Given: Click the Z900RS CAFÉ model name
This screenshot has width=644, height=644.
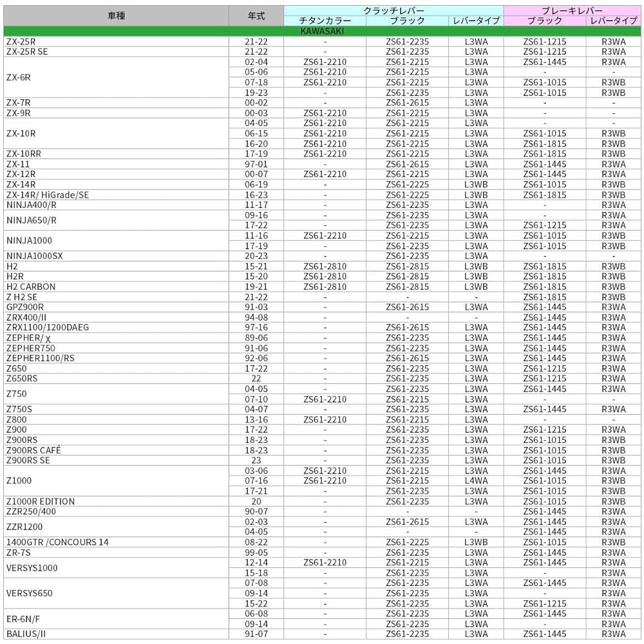Looking at the screenshot, I should (33, 450).
